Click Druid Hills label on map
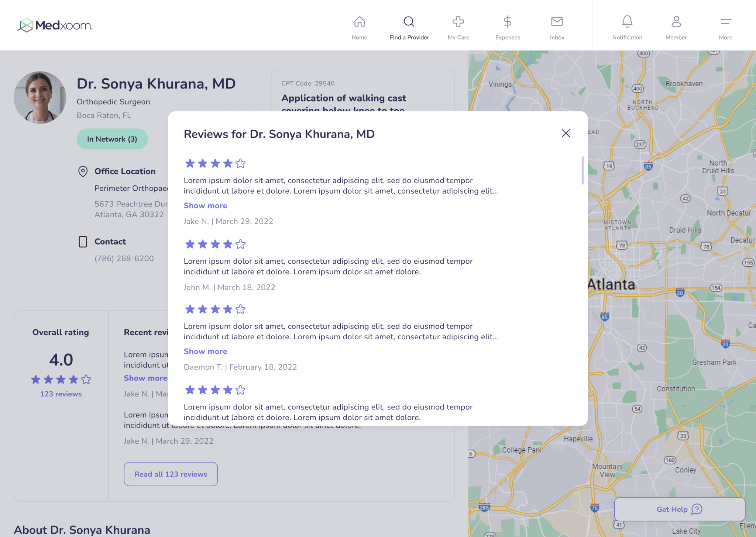 685,230
